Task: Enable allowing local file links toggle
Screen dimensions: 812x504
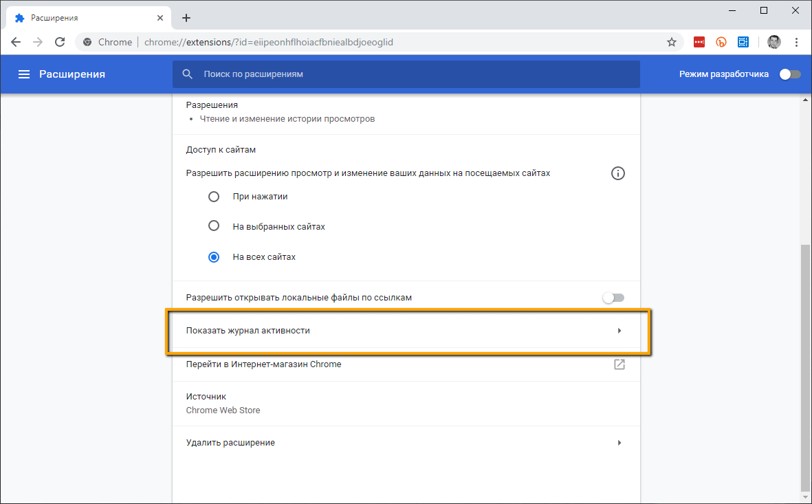Action: click(613, 298)
